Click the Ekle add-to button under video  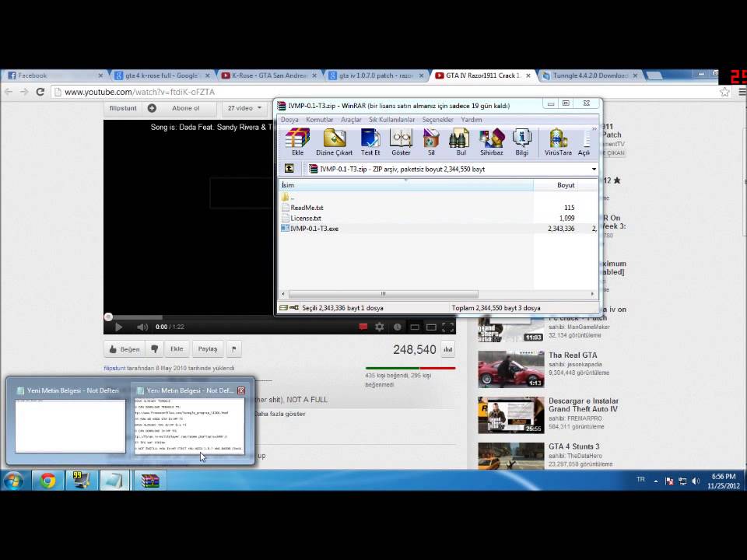coord(177,349)
